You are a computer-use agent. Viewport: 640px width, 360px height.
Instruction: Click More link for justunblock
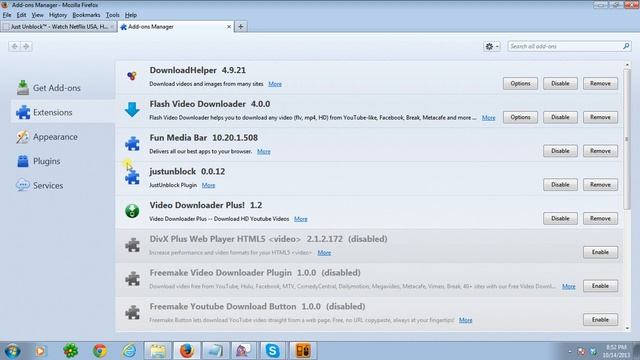[x=208, y=185]
